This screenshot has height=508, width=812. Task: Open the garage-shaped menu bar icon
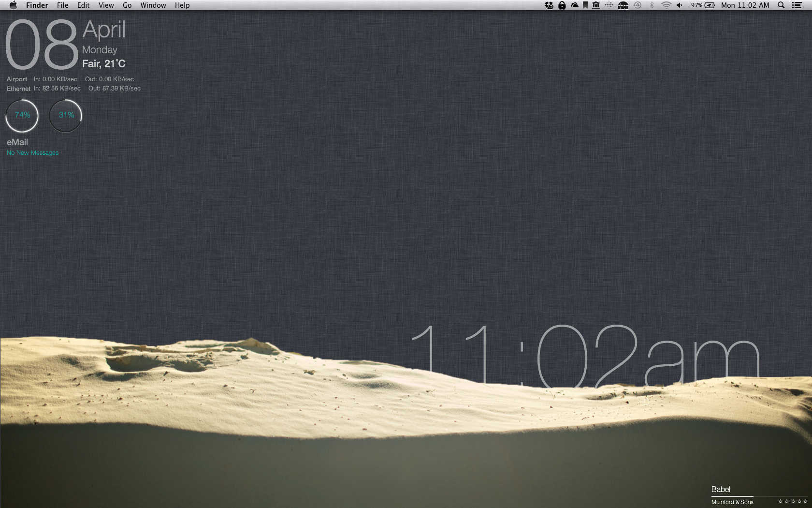coord(623,5)
